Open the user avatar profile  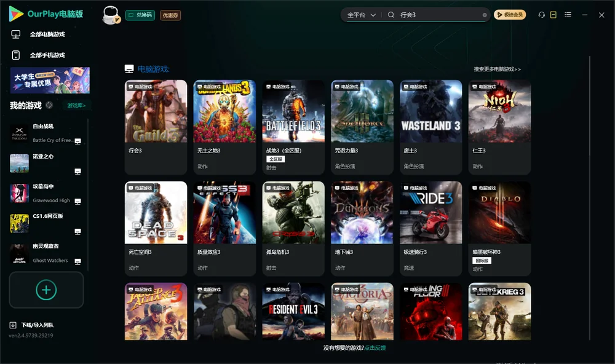[x=111, y=15]
